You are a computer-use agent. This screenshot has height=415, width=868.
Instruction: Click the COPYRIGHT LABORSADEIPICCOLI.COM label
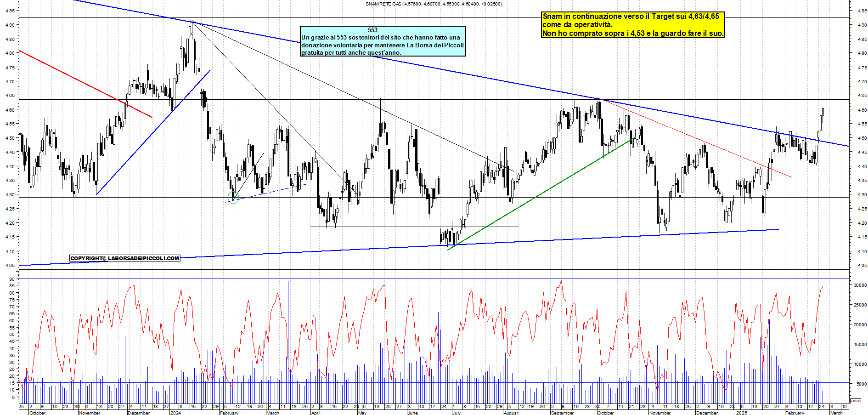125,258
